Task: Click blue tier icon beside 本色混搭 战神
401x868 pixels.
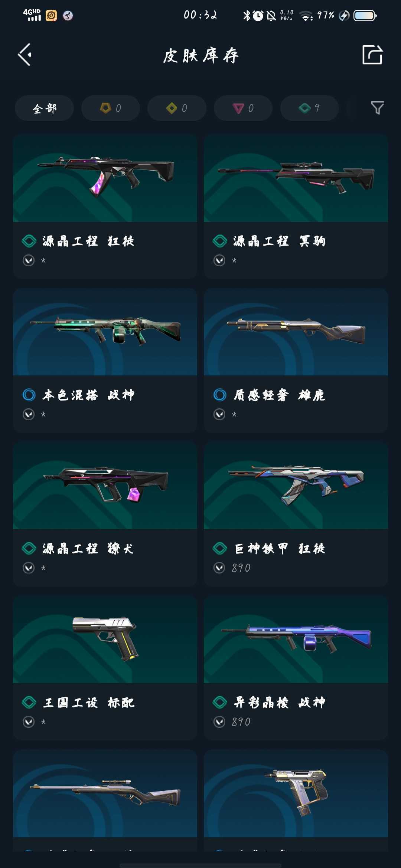Action: click(x=29, y=395)
